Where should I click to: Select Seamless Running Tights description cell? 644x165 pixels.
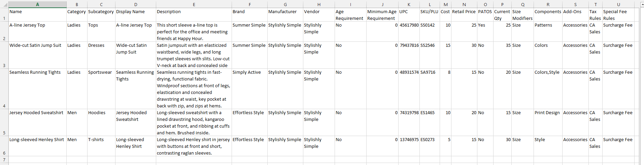pos(194,89)
